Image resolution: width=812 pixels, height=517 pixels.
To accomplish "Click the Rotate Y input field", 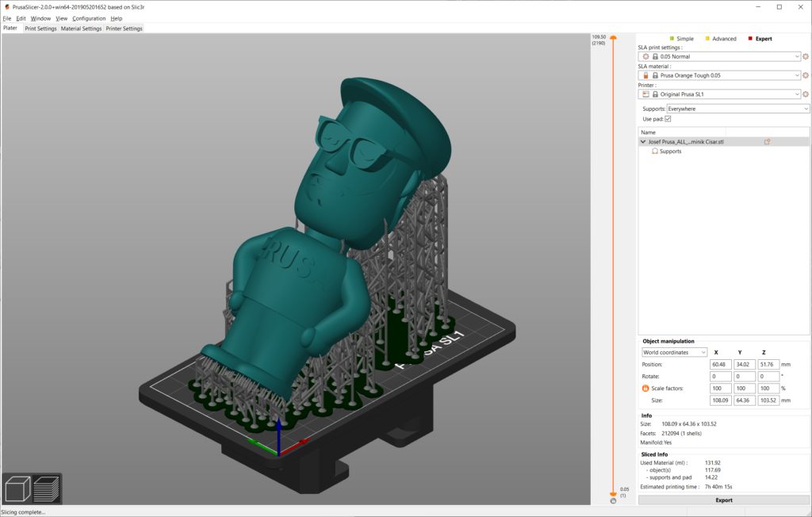I will (744, 377).
